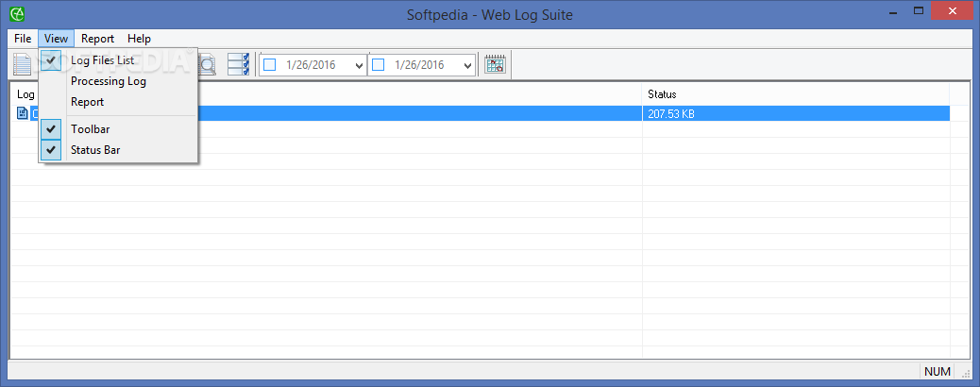Toggle Status Bar visibility in View menu

coord(119,150)
